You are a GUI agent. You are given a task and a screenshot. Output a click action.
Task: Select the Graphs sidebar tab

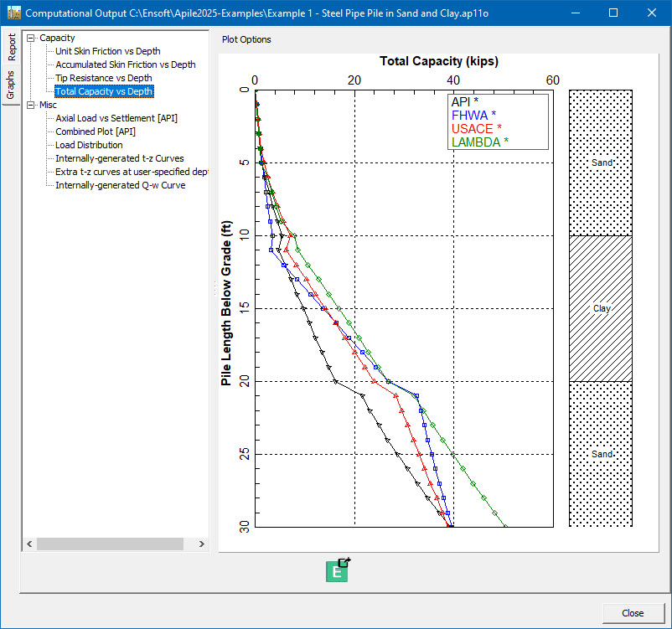coord(11,84)
